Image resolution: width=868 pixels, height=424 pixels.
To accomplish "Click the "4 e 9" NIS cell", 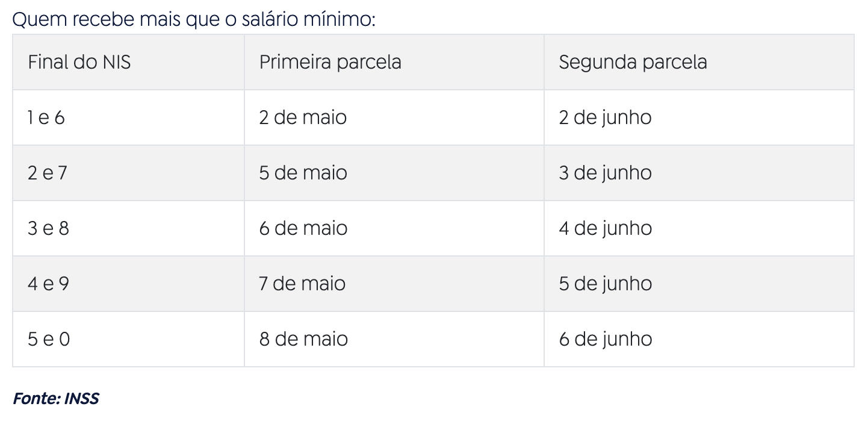I will tap(48, 284).
